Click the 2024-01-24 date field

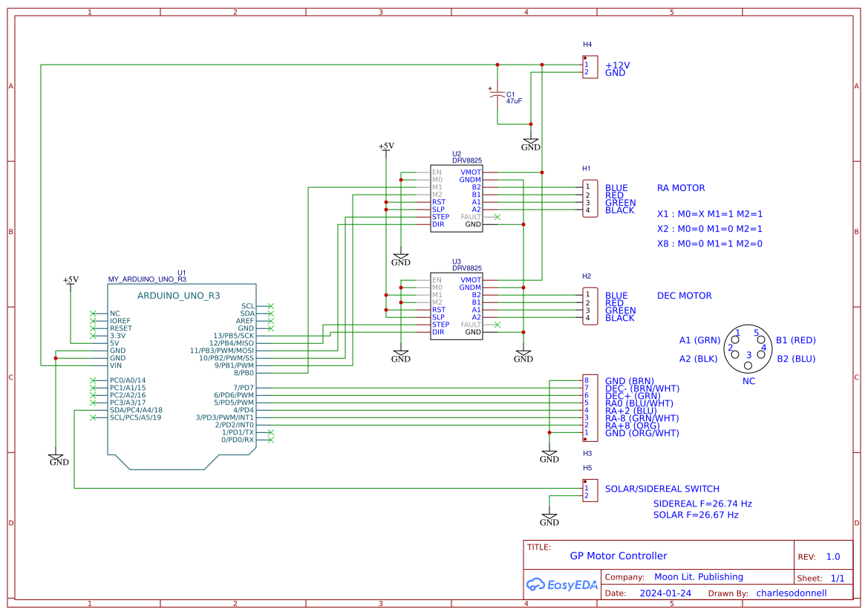click(x=665, y=593)
